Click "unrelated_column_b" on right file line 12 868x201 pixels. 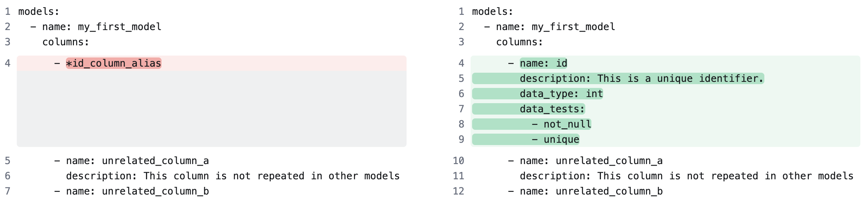[x=609, y=191]
